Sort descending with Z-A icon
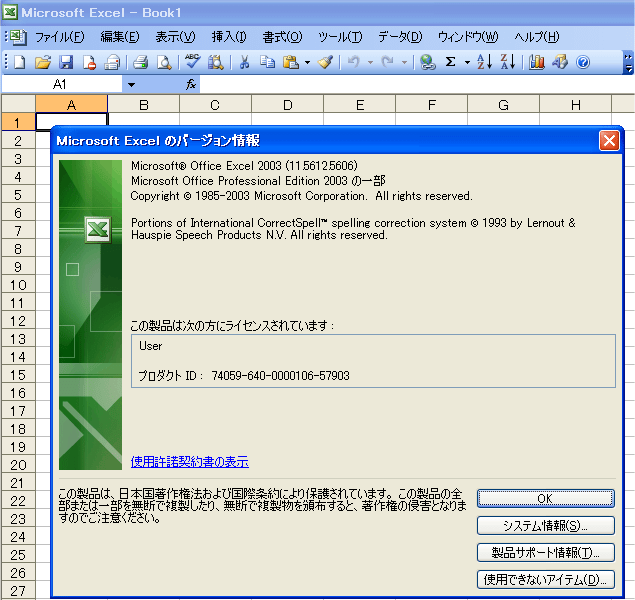The height and width of the screenshot is (600, 635). 507,62
